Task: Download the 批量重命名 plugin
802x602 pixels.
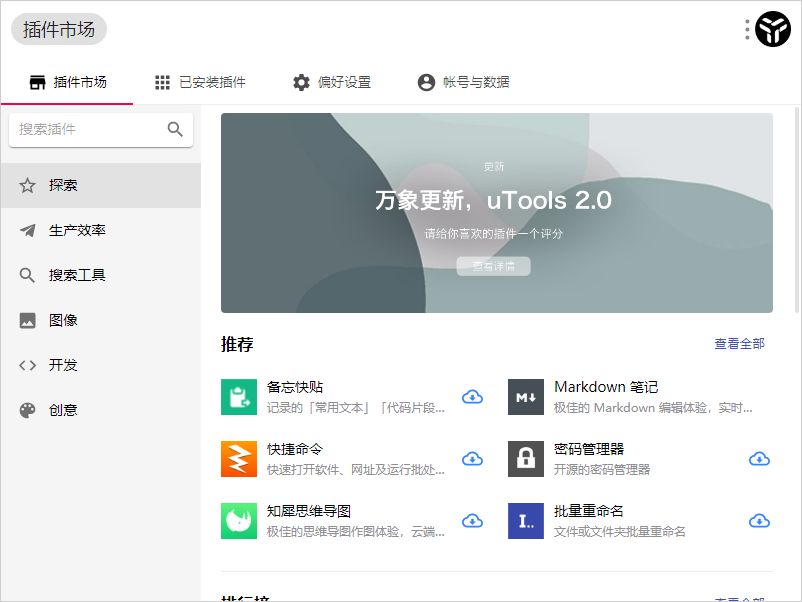Action: (759, 520)
